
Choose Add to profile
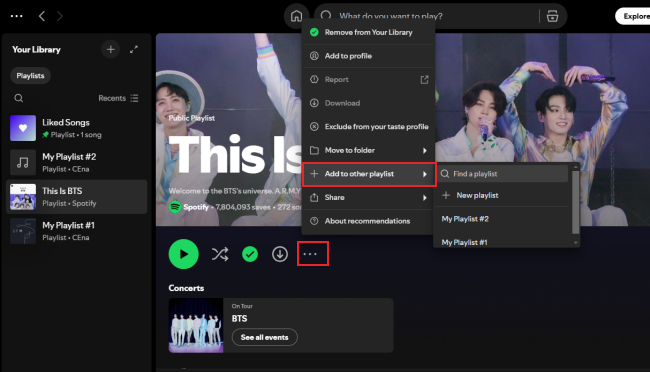coord(368,56)
